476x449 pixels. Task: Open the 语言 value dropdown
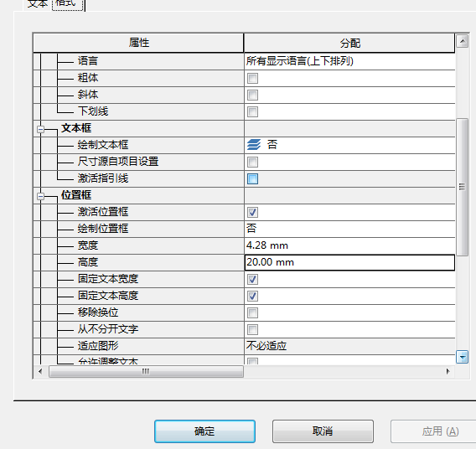click(349, 61)
